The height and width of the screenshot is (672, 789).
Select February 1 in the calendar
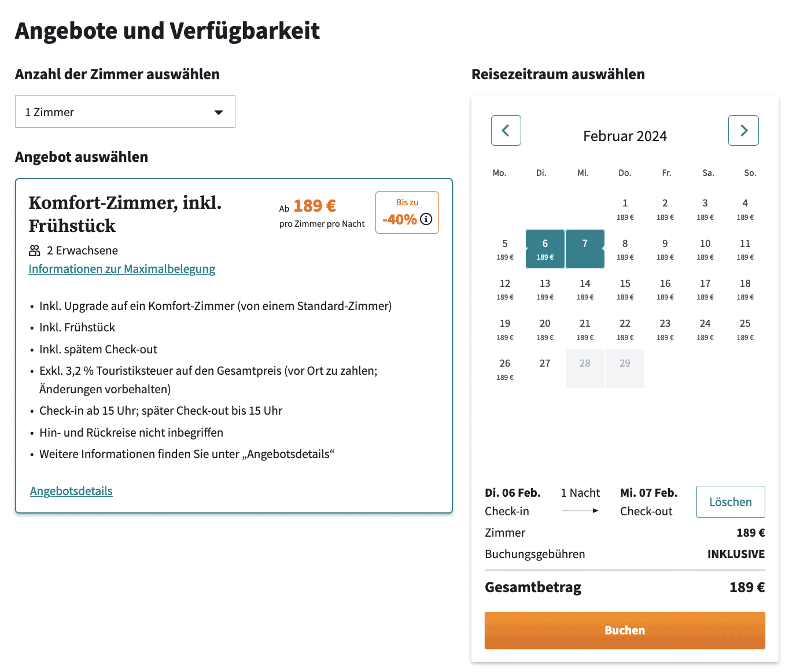pos(625,208)
